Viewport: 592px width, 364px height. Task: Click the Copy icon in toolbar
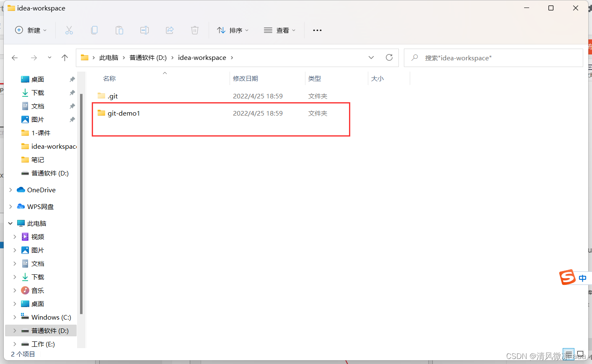[94, 30]
